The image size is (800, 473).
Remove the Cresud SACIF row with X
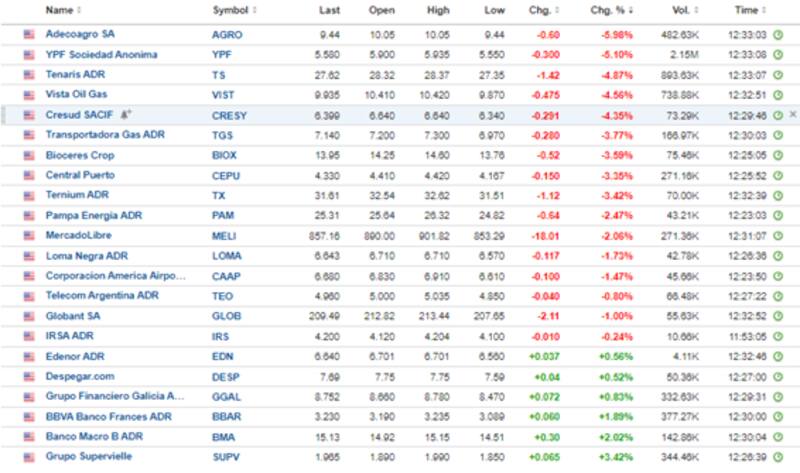click(x=793, y=114)
